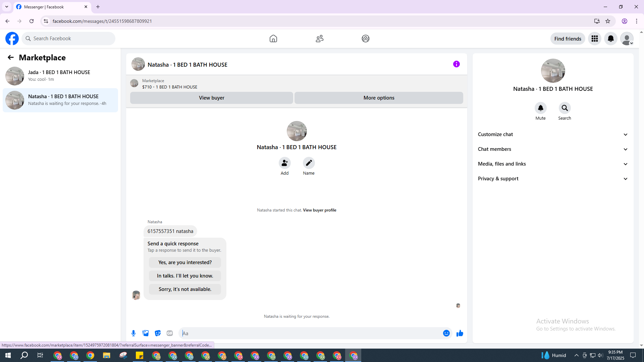Open the taskbar volume control

[x=600, y=355]
